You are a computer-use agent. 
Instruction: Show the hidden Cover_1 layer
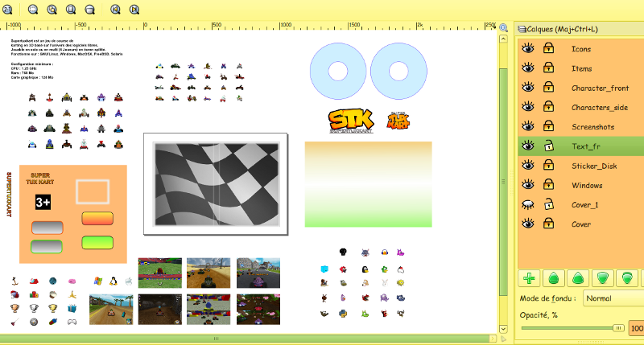coord(528,204)
